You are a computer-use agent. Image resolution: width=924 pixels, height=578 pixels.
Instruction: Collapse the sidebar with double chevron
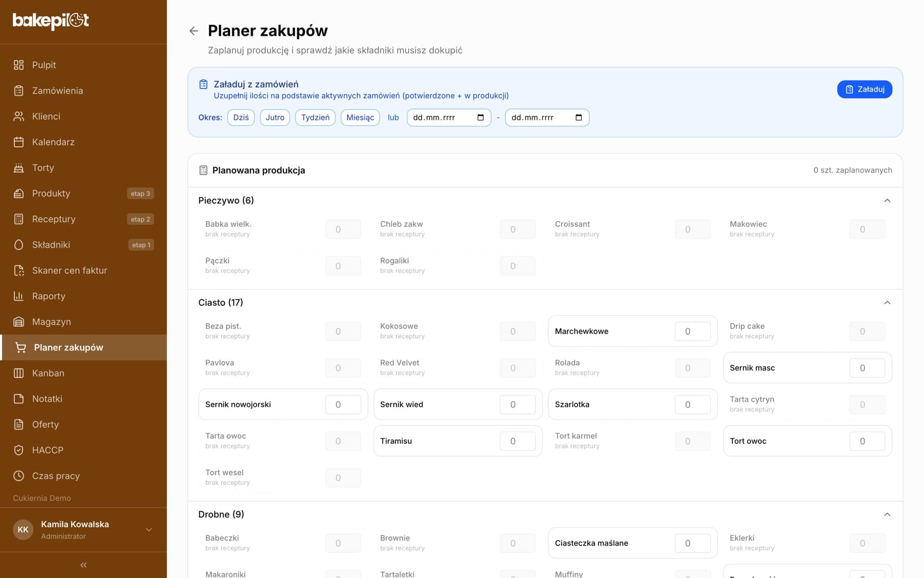pyautogui.click(x=84, y=565)
